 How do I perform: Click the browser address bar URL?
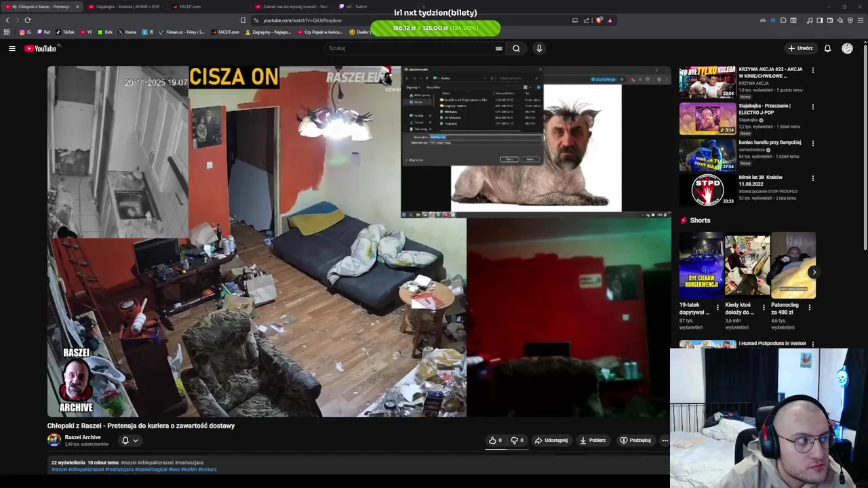(x=302, y=20)
